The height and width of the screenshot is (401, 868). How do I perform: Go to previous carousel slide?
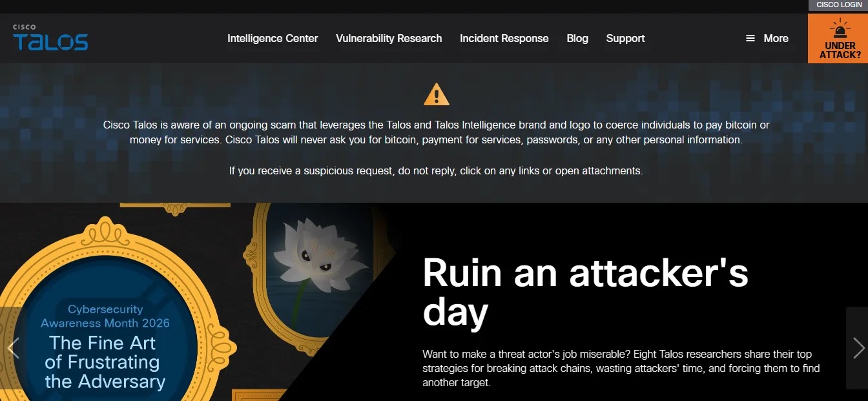(x=13, y=348)
